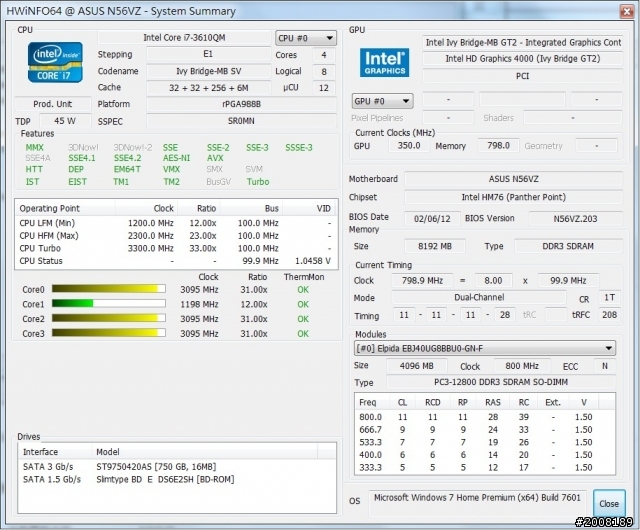
Task: Click the Operating Point column header
Action: (x=65, y=208)
